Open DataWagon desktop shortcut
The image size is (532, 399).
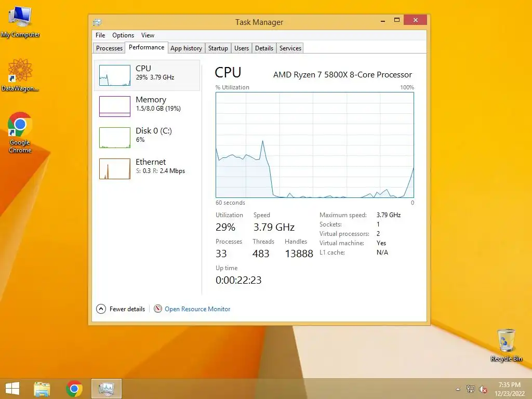(x=20, y=75)
